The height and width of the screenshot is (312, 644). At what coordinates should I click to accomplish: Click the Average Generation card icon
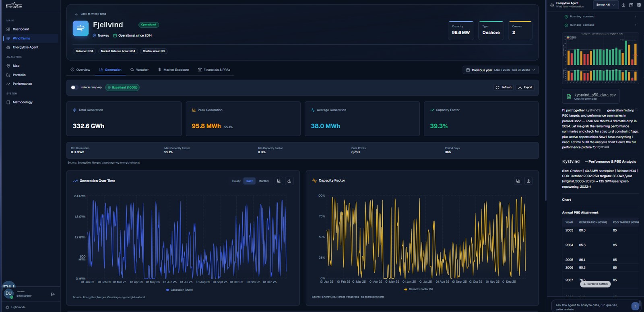pyautogui.click(x=313, y=110)
